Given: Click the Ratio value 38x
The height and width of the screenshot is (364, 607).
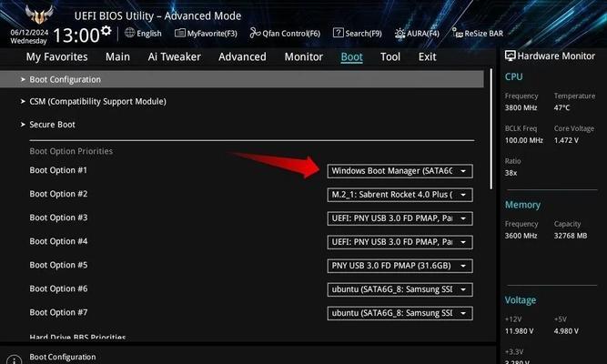Looking at the screenshot, I should click(511, 173).
